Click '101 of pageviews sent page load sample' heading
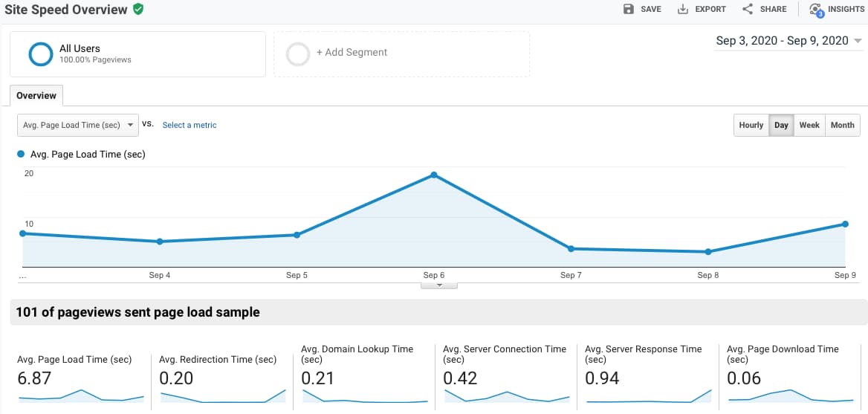 click(x=137, y=312)
